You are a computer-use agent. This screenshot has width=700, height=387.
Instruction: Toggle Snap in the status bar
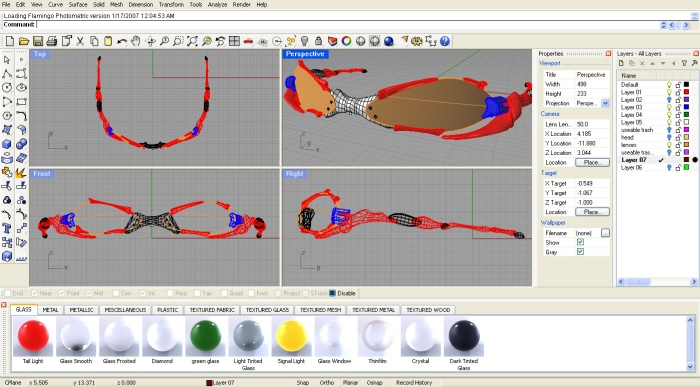click(302, 383)
